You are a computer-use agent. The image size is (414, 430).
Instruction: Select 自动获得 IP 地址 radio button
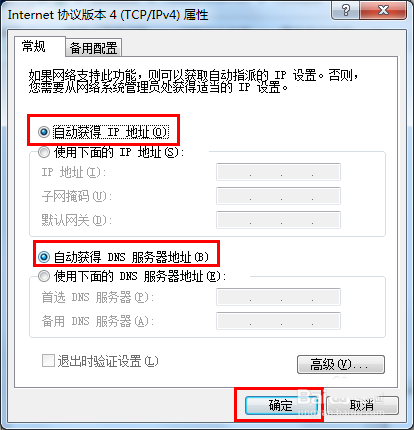(x=44, y=132)
